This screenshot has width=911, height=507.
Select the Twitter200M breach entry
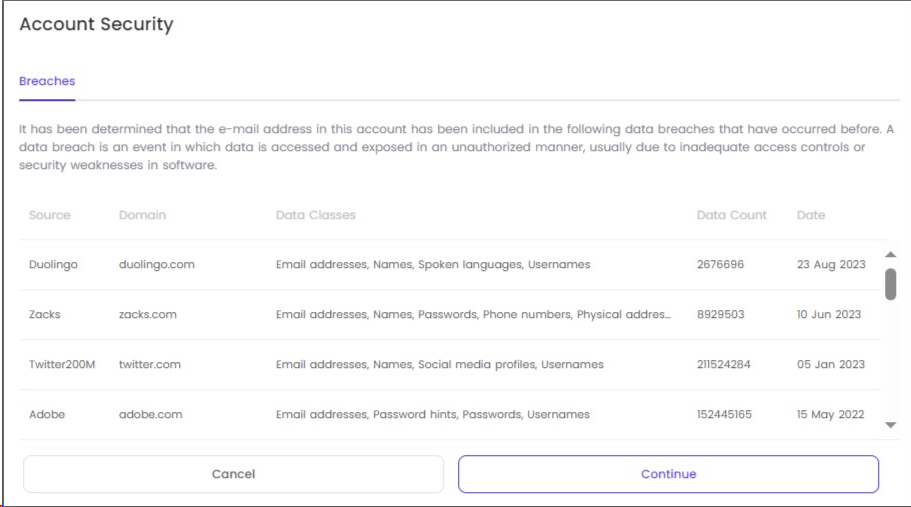tap(450, 365)
